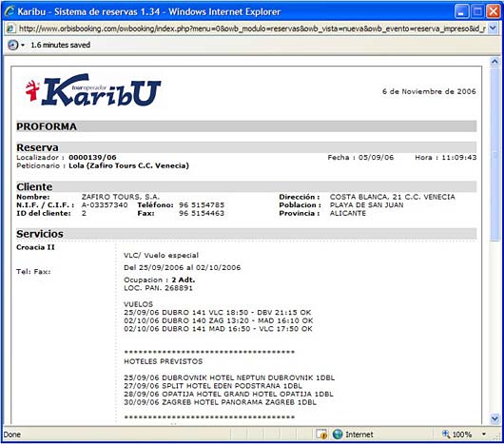Click the Grand Hotel Opatija line

coord(228,394)
